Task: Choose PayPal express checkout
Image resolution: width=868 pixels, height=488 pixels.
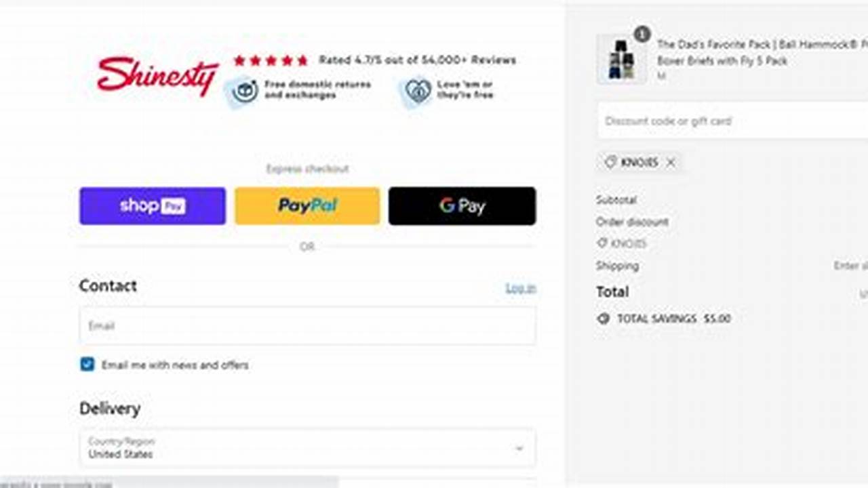Action: click(x=307, y=206)
